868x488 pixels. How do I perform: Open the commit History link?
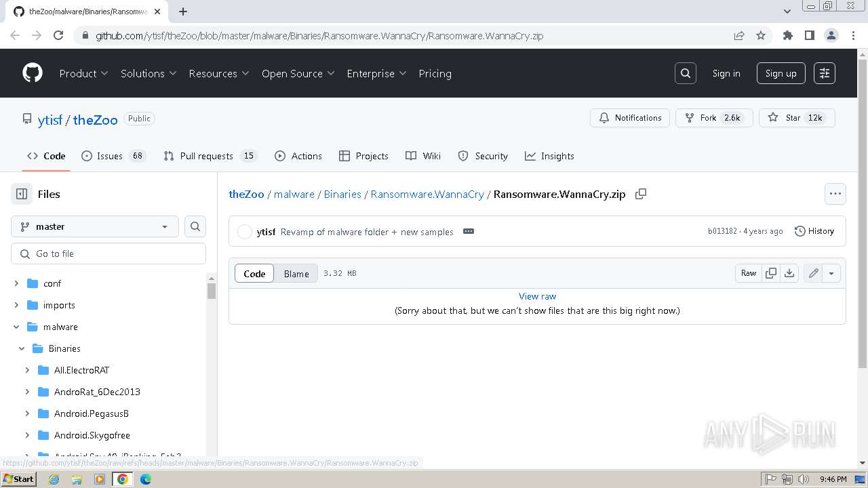[x=814, y=231]
